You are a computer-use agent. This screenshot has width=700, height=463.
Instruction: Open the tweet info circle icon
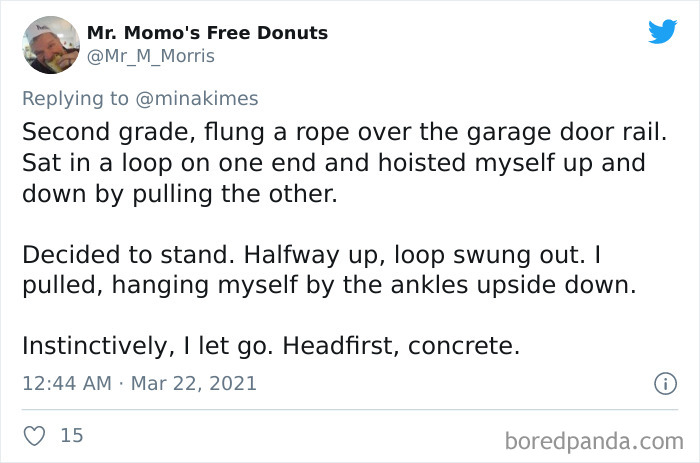[x=661, y=383]
